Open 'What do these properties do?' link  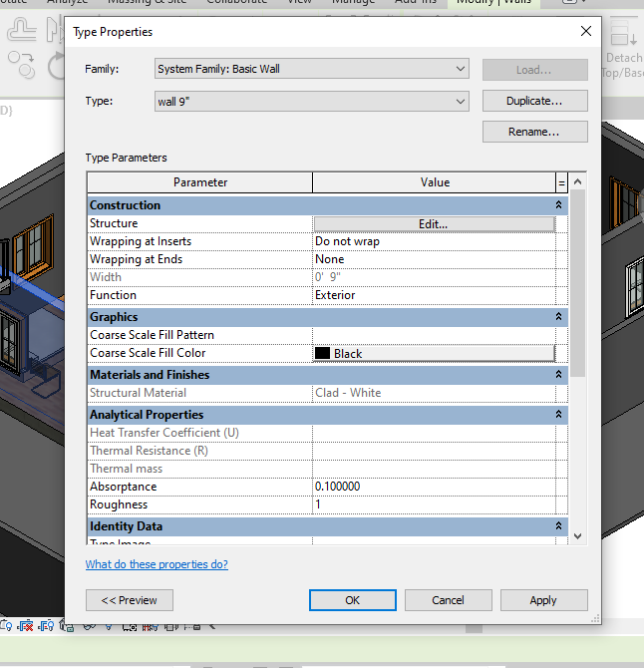pyautogui.click(x=157, y=564)
